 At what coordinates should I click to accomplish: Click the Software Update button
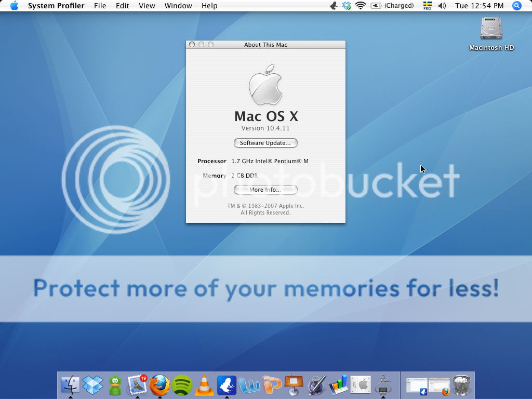point(265,143)
